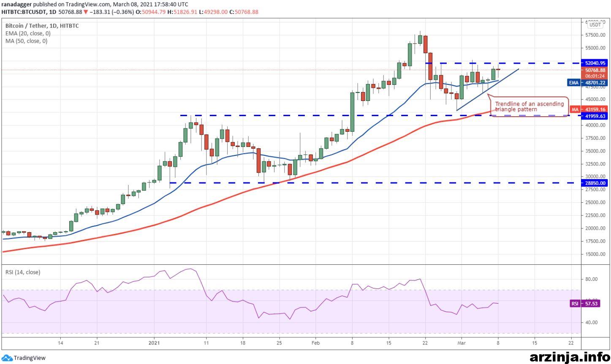Image resolution: width=611 pixels, height=364 pixels.
Task: Click the "L:49298.00" low value in header
Action: 213,12
